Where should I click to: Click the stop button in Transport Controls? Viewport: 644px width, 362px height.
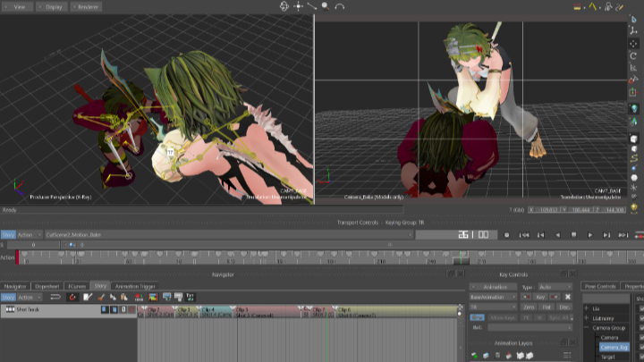pos(573,235)
